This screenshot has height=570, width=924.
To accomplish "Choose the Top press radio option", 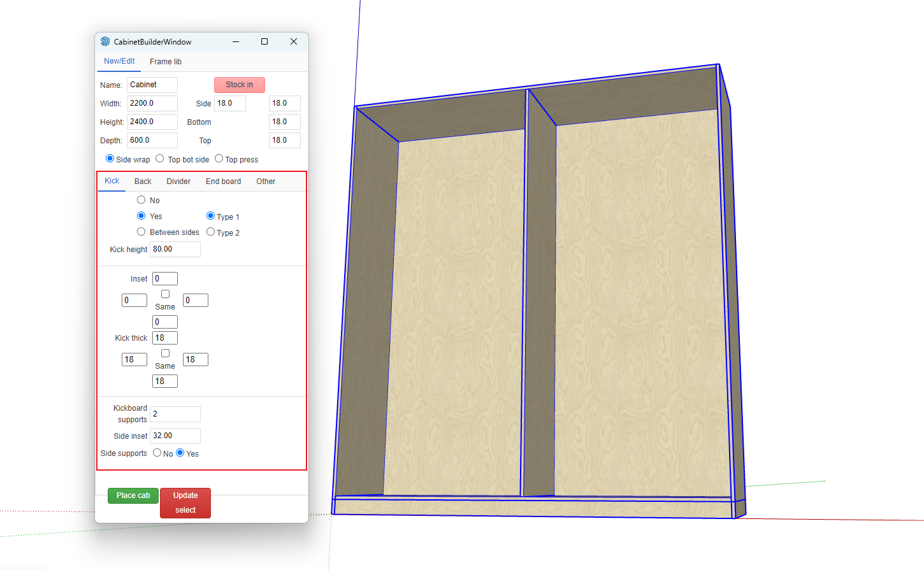I will tap(219, 159).
